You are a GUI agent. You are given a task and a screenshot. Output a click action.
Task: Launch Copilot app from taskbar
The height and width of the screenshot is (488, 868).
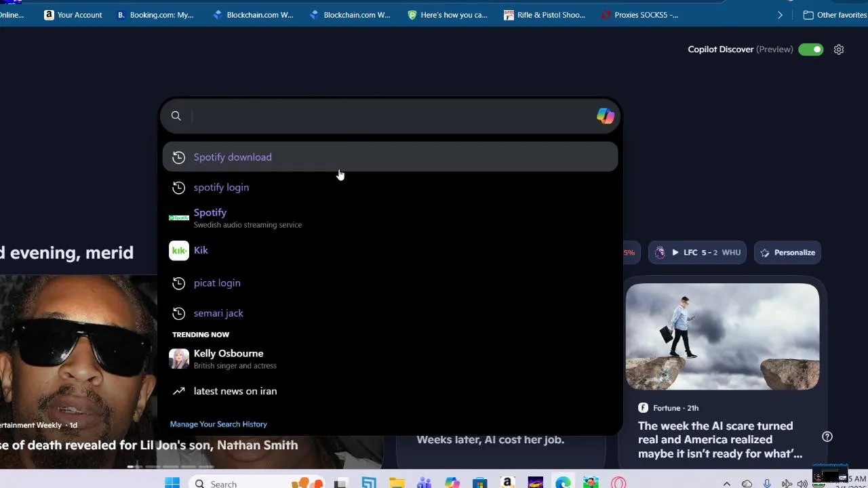[452, 483]
